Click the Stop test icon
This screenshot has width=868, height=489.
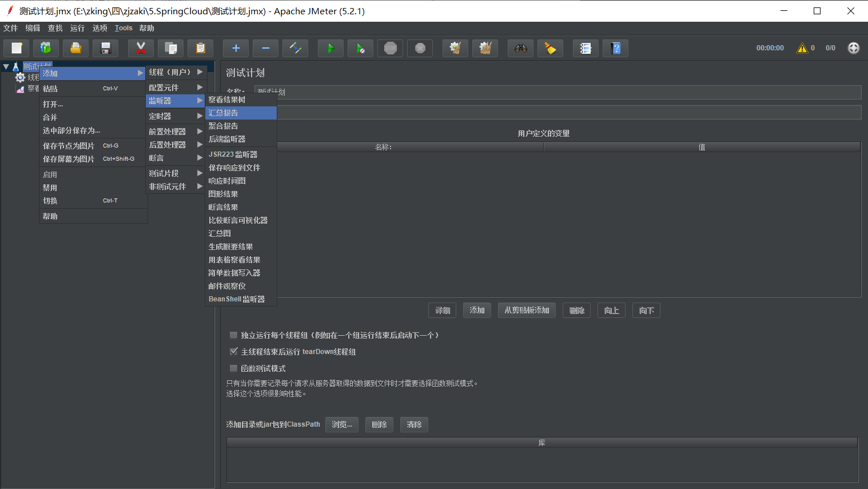390,48
